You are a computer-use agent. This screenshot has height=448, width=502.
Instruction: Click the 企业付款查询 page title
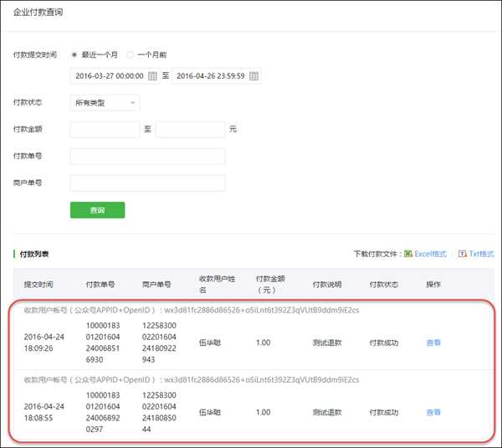point(38,13)
